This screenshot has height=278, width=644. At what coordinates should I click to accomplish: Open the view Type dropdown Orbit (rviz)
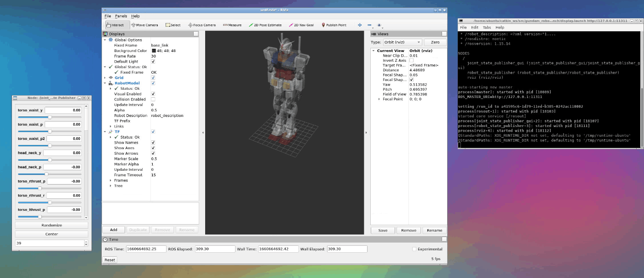click(403, 42)
